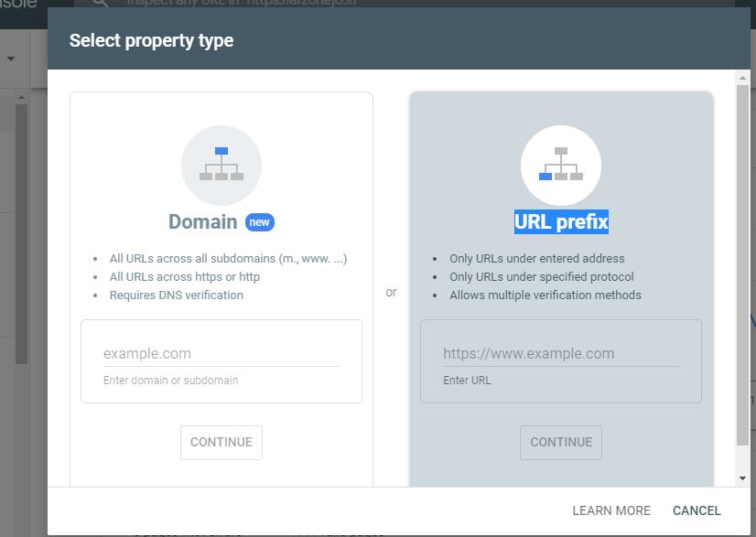The width and height of the screenshot is (756, 537).
Task: Click the dialog's vertical scrollbar thumb
Action: (742, 265)
